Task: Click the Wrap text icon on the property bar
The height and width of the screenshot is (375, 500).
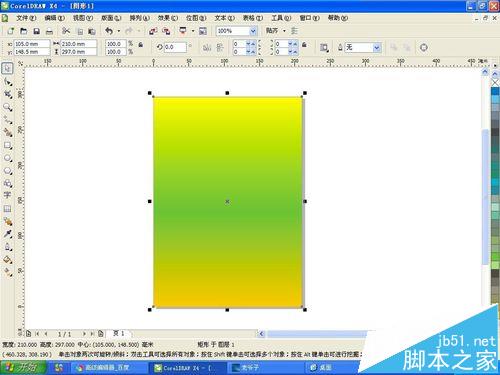Action: tap(324, 47)
